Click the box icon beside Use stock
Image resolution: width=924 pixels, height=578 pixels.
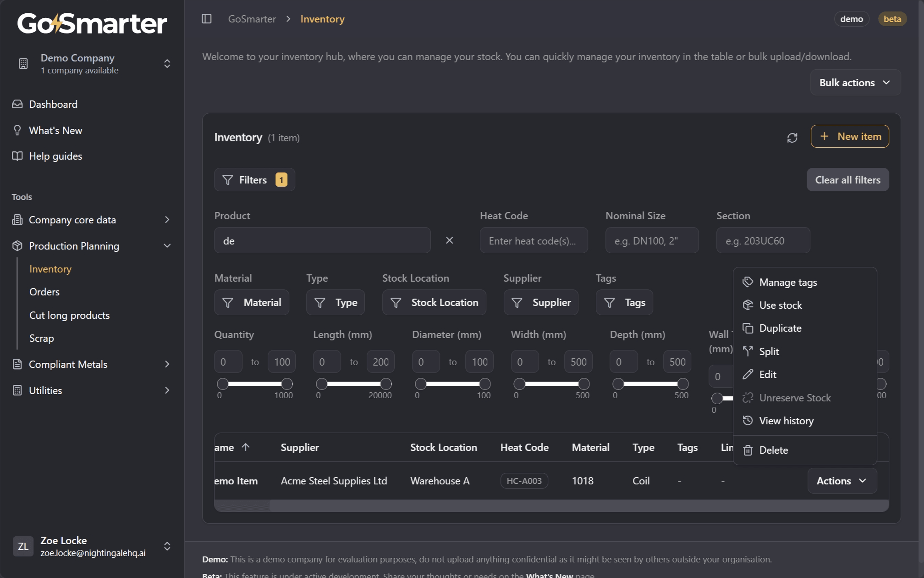coord(748,305)
